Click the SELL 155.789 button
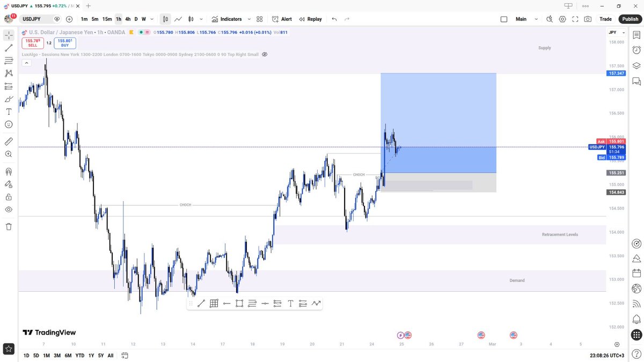 pyautogui.click(x=32, y=43)
